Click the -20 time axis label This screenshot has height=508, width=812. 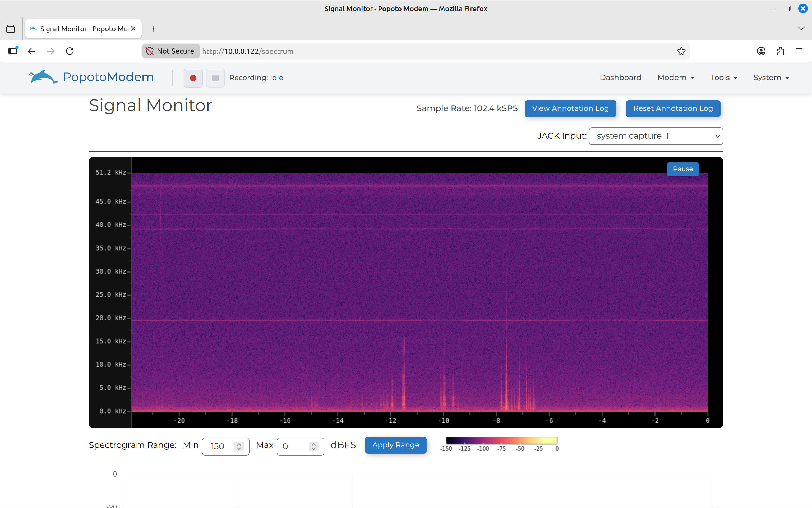tap(179, 421)
